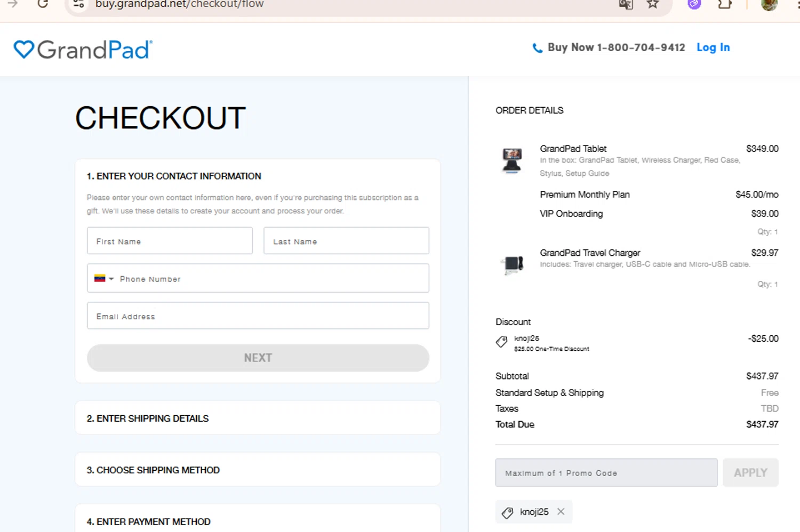Screen dimensions: 800x532
Task: Click into the Email Address field
Action: click(x=258, y=316)
